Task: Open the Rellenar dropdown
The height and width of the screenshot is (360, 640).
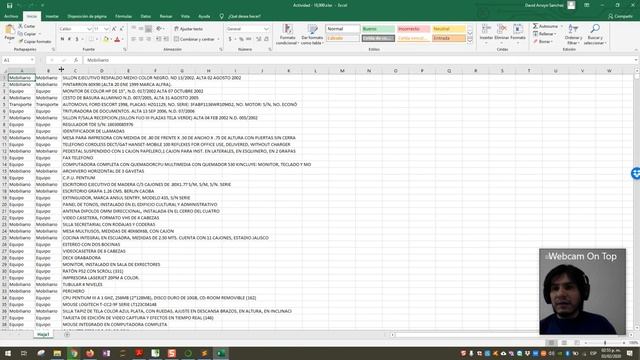Action: coord(545,34)
